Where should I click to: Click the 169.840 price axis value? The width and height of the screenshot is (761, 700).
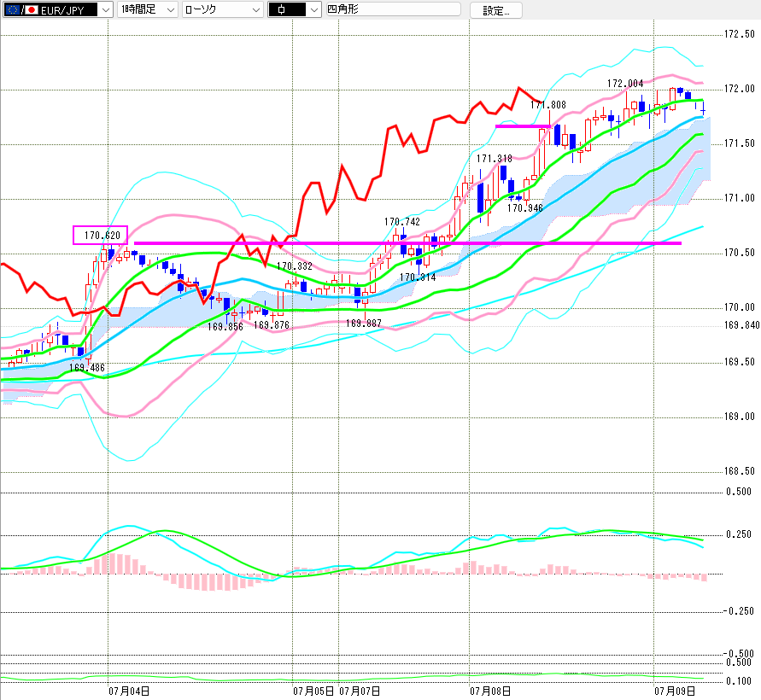click(741, 325)
